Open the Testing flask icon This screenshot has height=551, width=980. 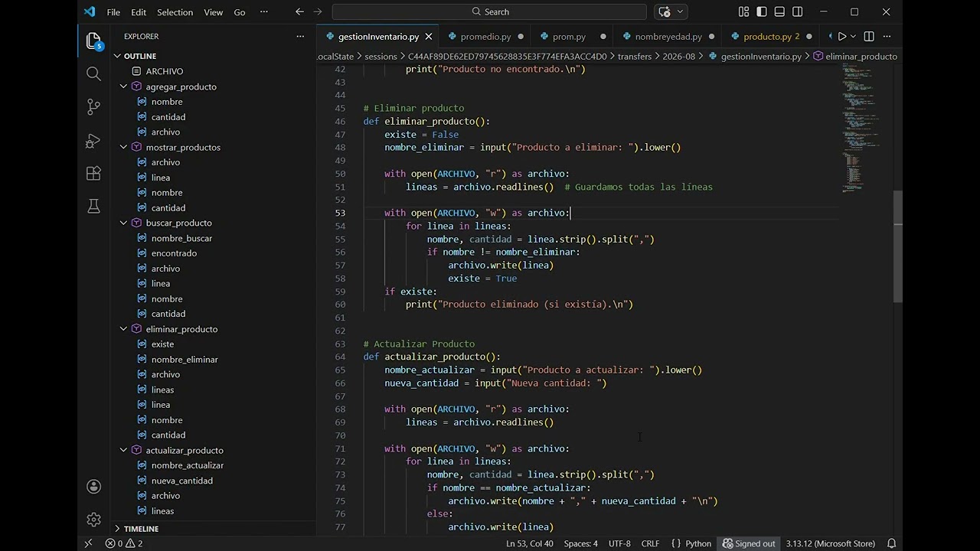pyautogui.click(x=93, y=207)
